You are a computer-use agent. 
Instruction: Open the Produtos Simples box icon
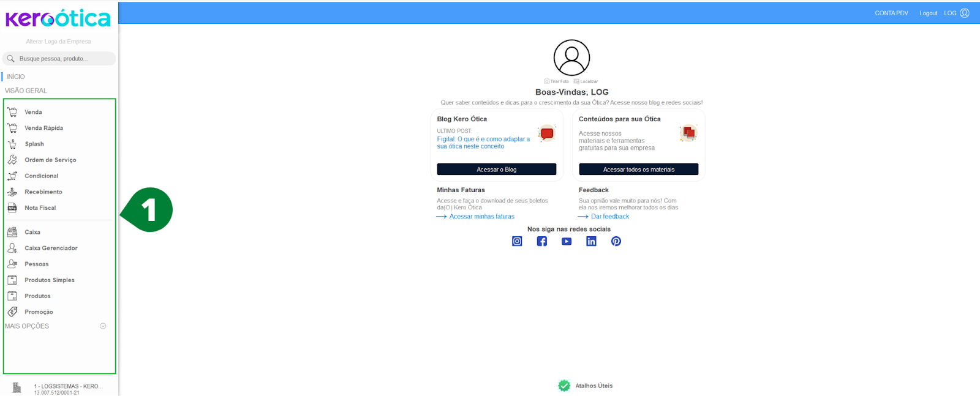pos(12,280)
